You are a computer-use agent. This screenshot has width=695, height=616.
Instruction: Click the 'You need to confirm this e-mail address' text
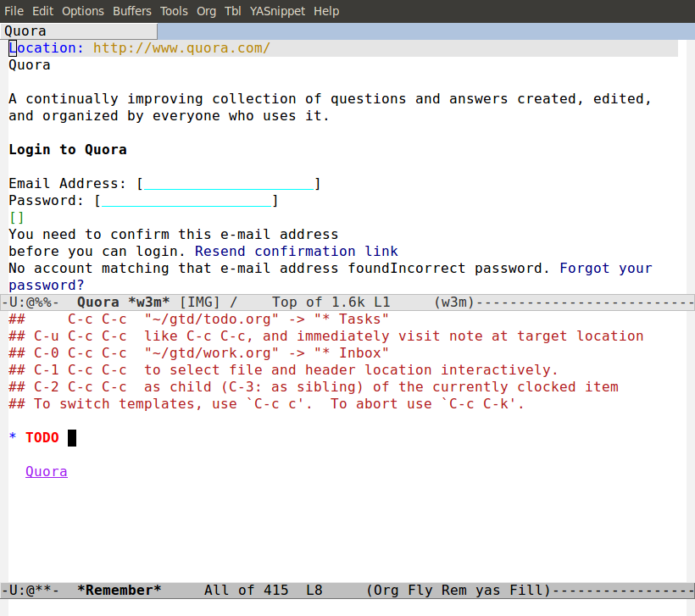tap(173, 235)
